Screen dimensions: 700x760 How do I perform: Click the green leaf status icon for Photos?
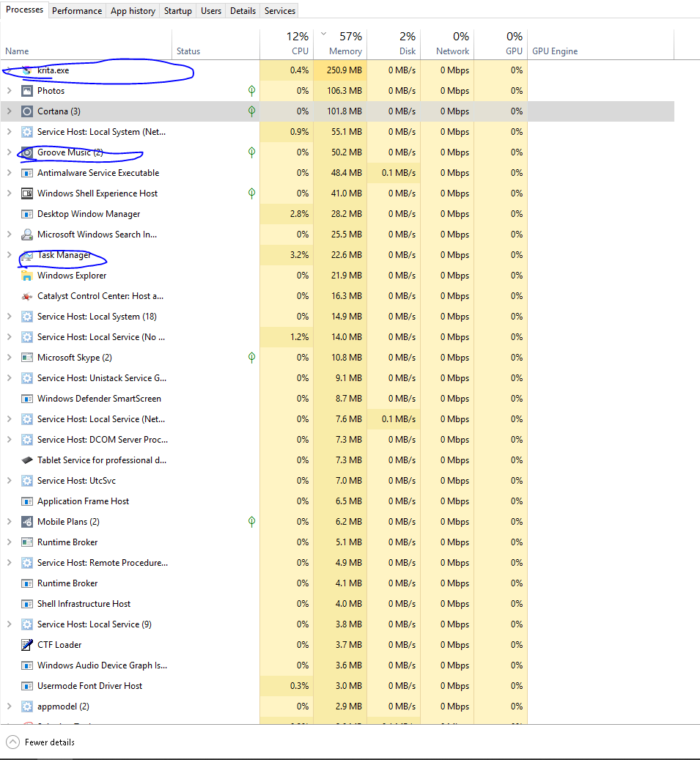pos(251,91)
